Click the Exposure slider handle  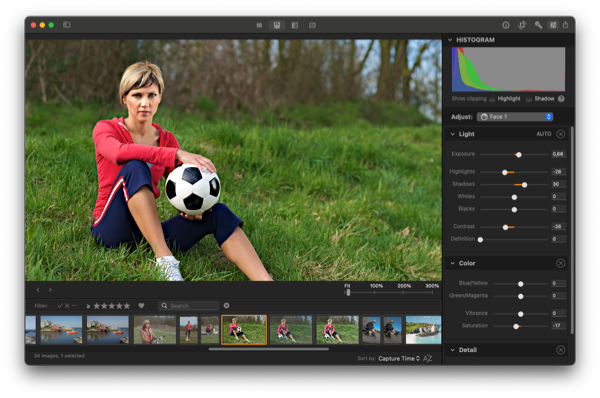tap(518, 155)
